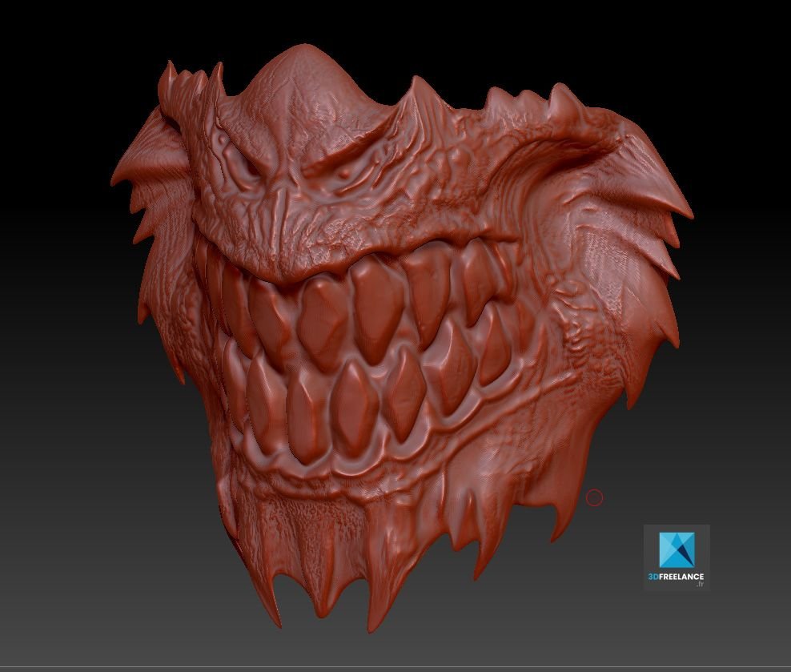Click the blue 3DFreelance logo icon
The image size is (791, 672).
(x=677, y=549)
